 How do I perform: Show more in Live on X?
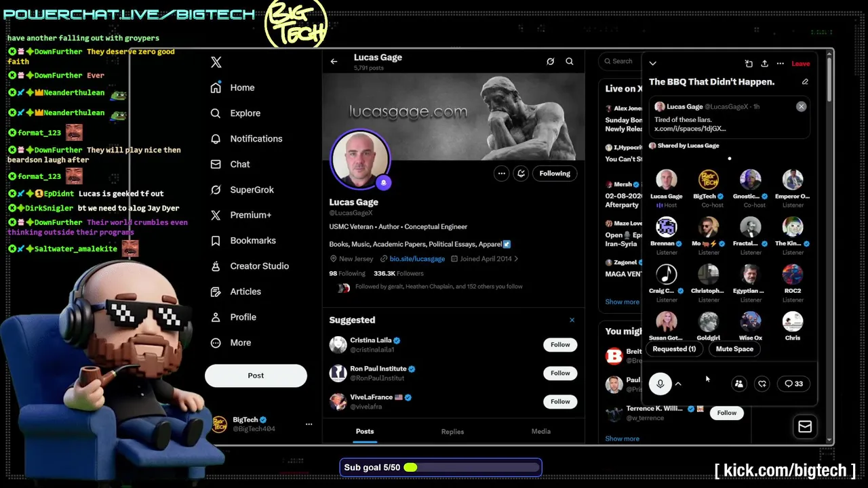(x=622, y=302)
